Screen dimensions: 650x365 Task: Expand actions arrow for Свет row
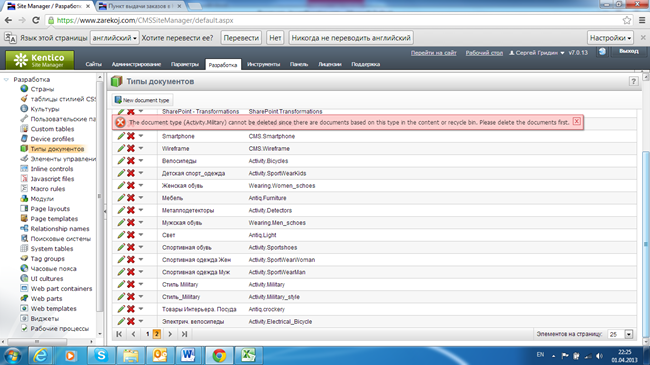point(141,235)
